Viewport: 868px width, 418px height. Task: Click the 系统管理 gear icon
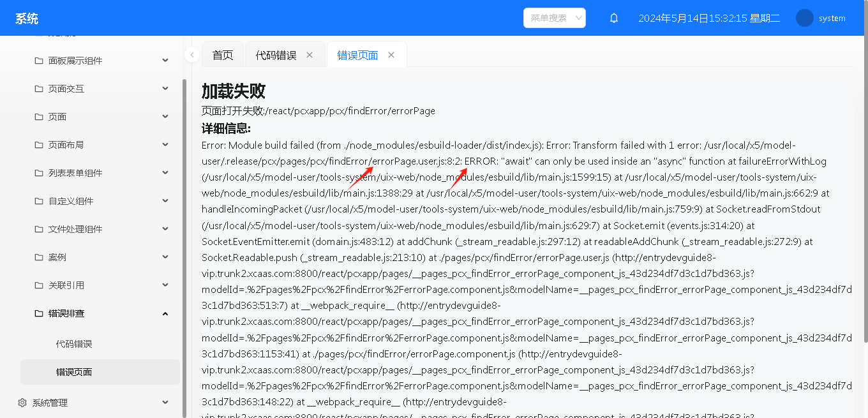point(22,403)
